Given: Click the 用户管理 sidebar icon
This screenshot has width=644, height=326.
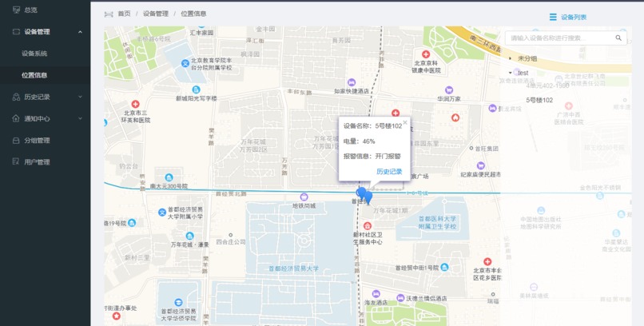Looking at the screenshot, I should tap(16, 161).
